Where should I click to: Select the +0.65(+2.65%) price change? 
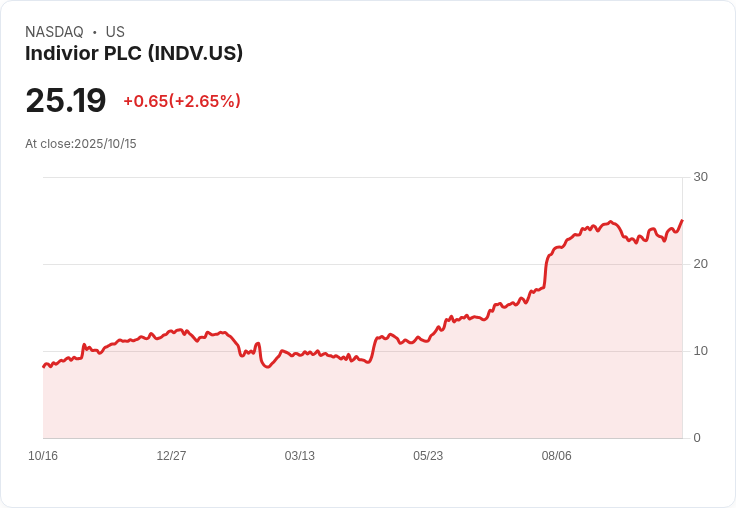tap(182, 101)
